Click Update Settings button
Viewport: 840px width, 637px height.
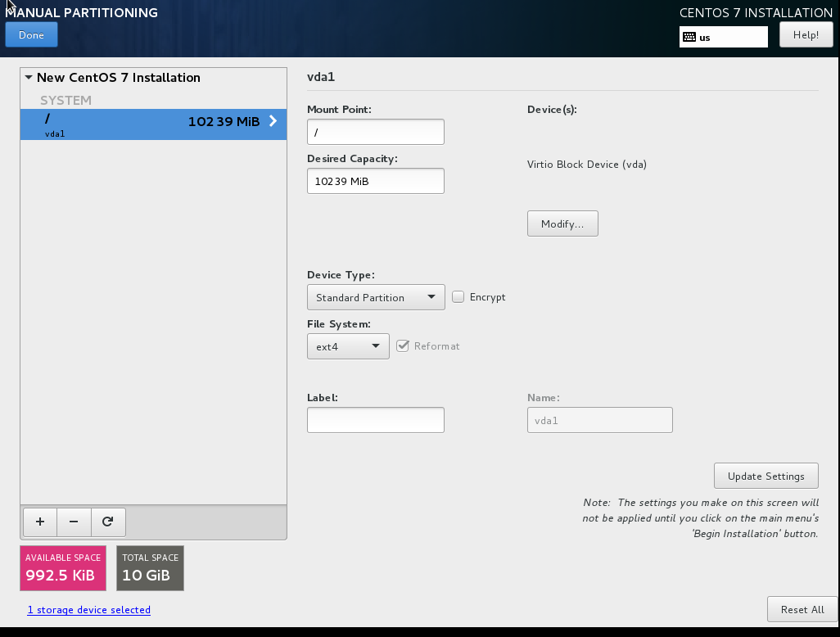pyautogui.click(x=765, y=476)
